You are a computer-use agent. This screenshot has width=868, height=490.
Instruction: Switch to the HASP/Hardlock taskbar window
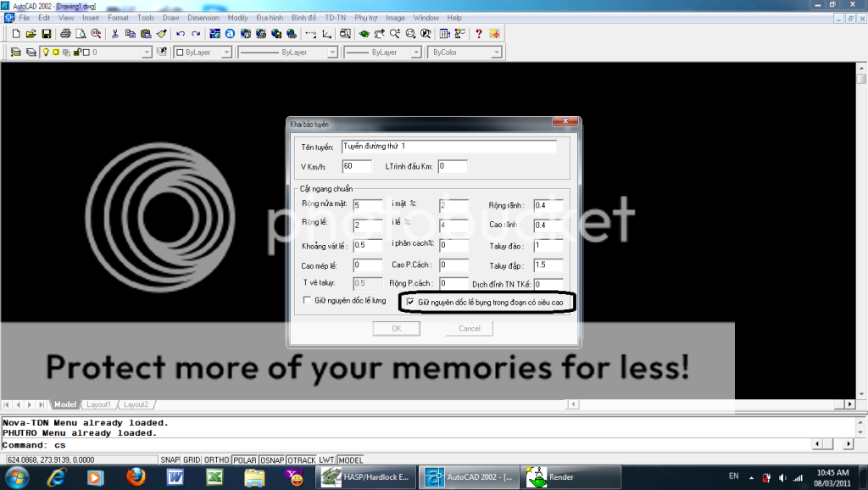(x=366, y=476)
